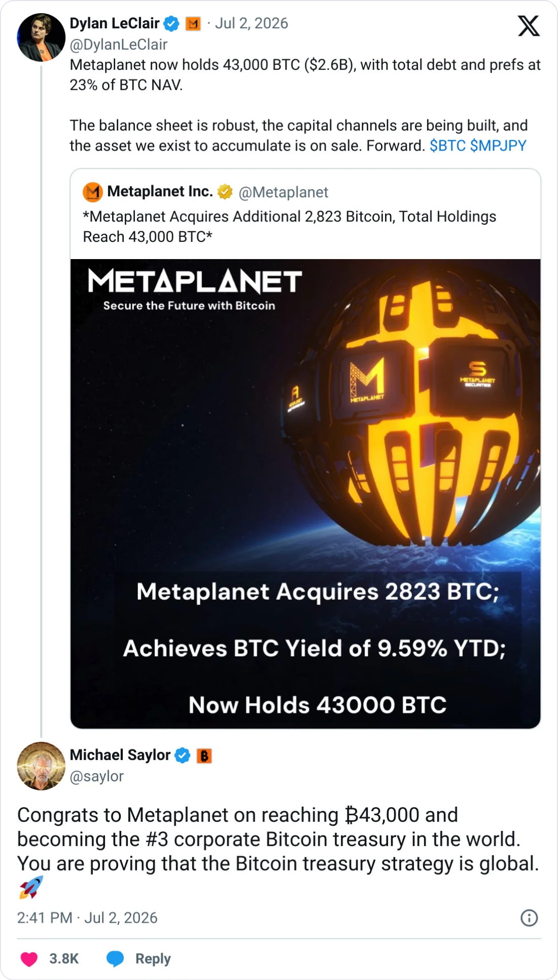This screenshot has height=980, width=558.
Task: Open the @Metaplanet handle
Action: [283, 193]
